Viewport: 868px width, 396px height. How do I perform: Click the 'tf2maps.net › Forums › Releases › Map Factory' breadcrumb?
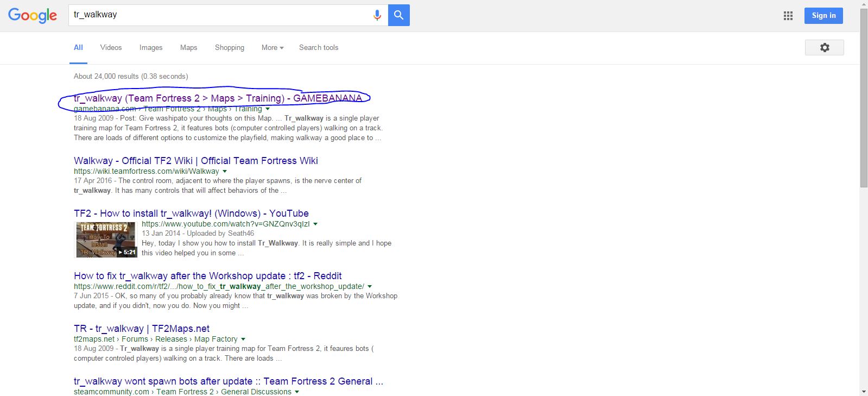point(156,339)
